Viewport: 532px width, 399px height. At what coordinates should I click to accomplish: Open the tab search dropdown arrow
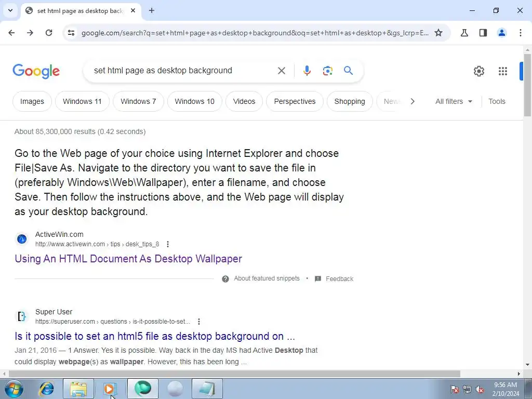pos(10,10)
